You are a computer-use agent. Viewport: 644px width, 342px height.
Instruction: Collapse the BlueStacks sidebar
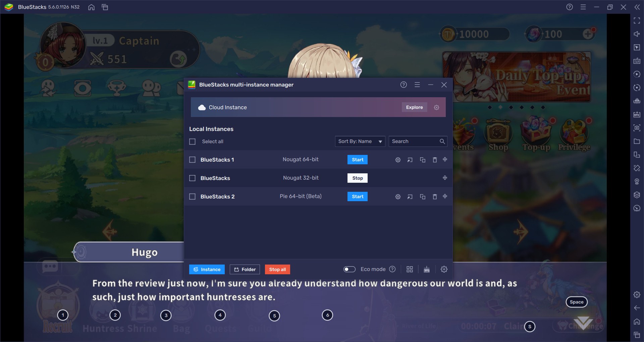637,7
